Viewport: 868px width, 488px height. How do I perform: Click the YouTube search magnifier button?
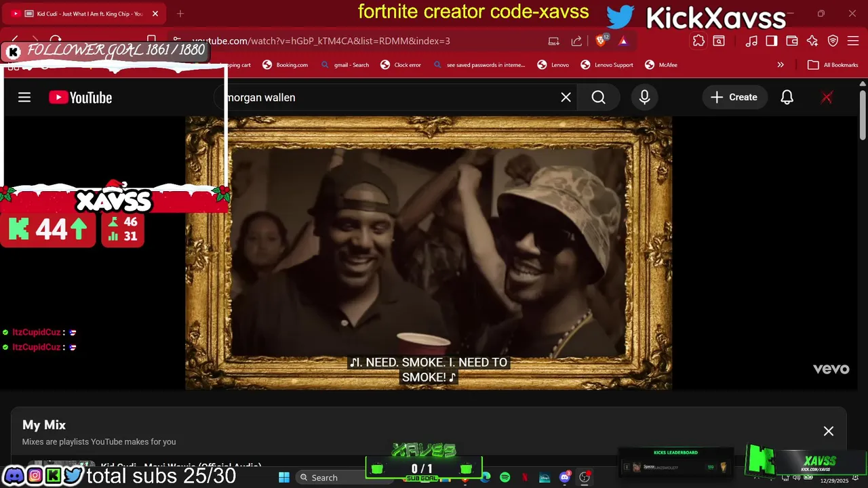[x=598, y=98]
